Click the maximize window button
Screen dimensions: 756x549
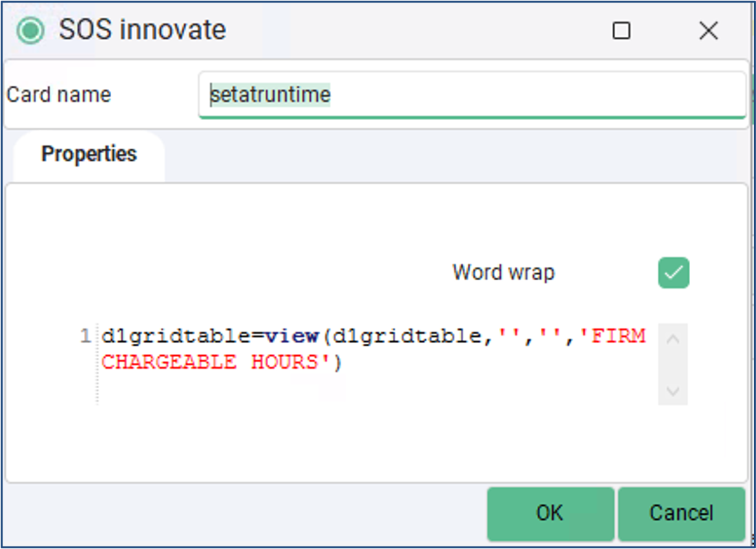622,30
